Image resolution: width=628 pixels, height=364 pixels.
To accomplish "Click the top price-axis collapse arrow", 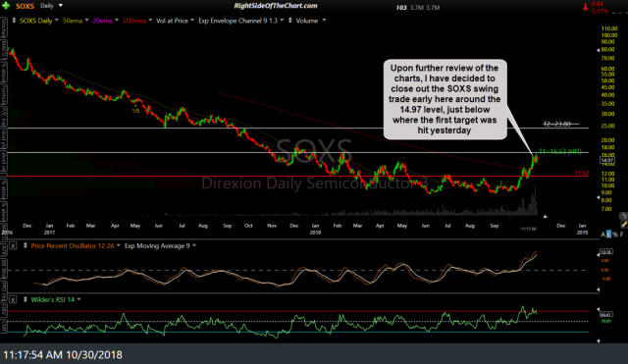I will (598, 50).
